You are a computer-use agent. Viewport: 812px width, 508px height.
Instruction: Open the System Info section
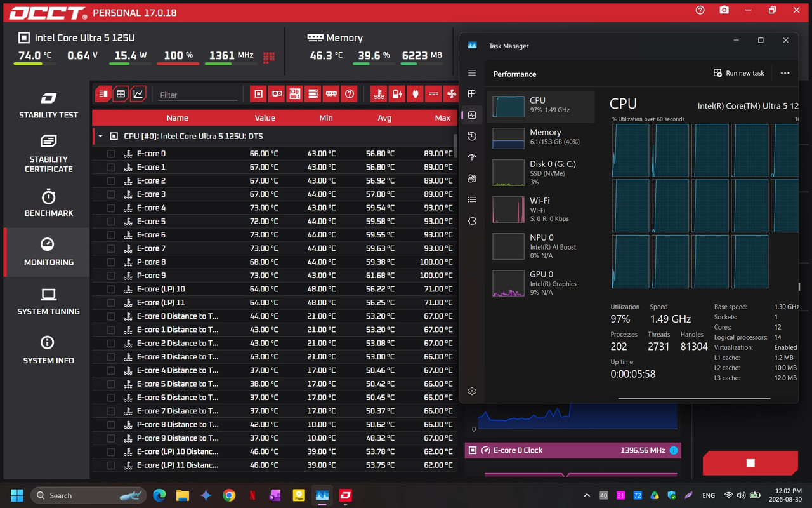tap(49, 351)
